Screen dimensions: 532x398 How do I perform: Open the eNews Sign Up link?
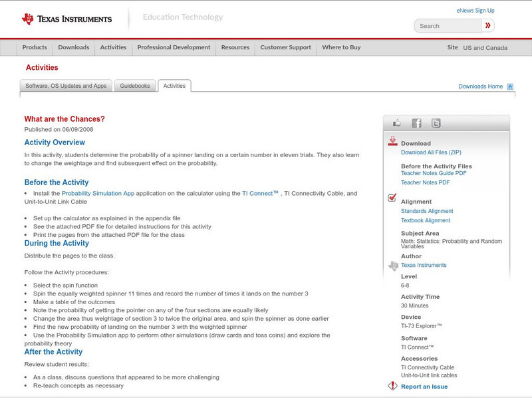click(x=475, y=11)
